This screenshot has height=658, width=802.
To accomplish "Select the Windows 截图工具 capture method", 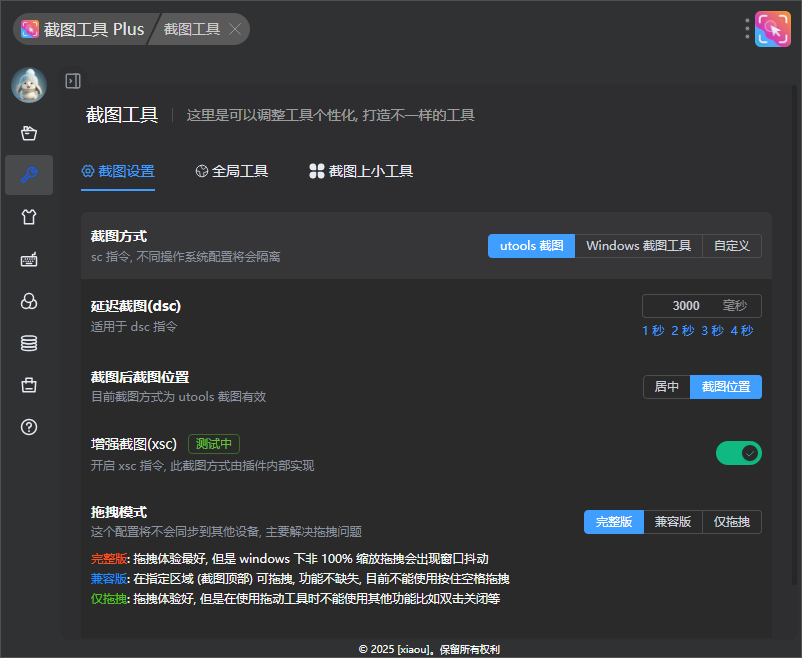I will [x=638, y=246].
